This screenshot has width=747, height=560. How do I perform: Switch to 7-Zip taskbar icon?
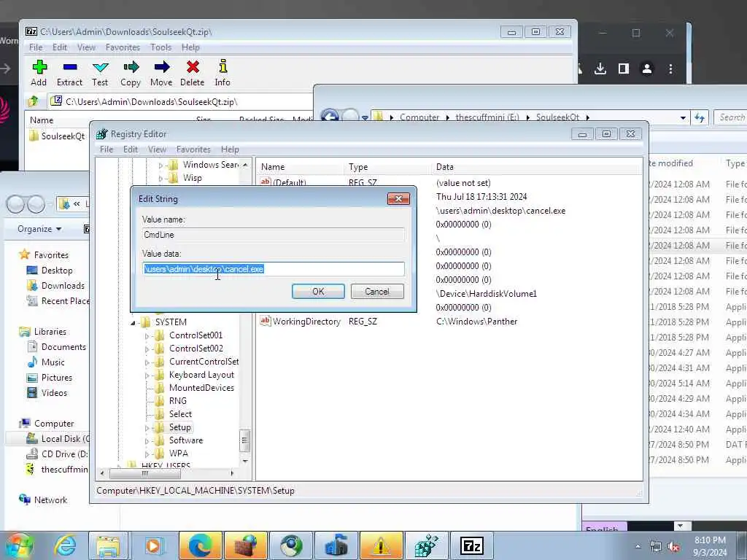coord(472,545)
